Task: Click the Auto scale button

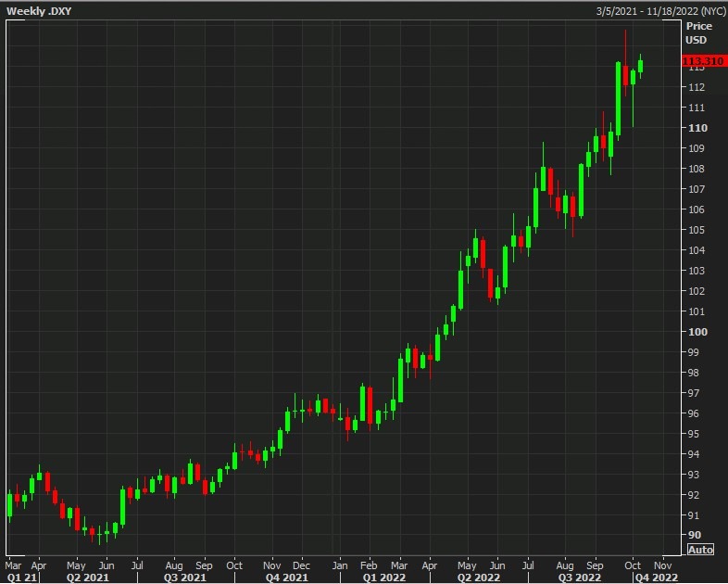Action: click(x=700, y=550)
